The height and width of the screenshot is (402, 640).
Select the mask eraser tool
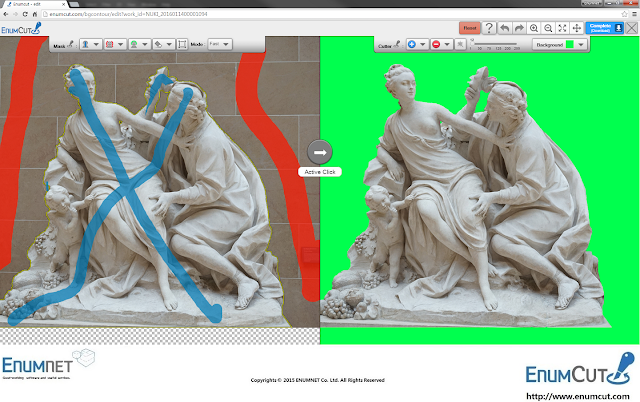[158, 44]
